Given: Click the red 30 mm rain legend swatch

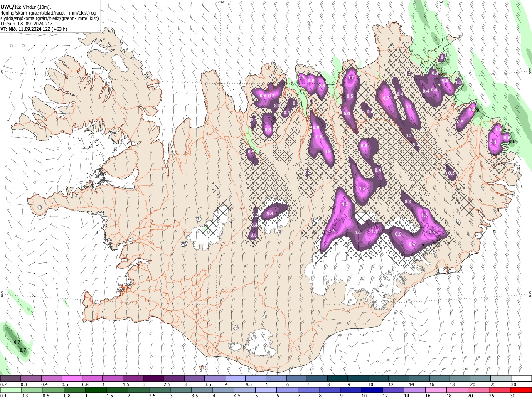Looking at the screenshot, I should [x=521, y=390].
